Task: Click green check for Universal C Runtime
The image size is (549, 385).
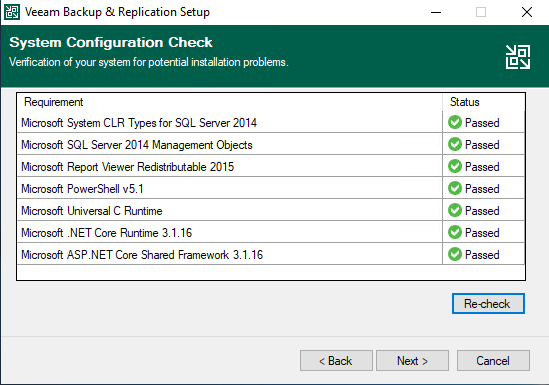Action: tap(455, 210)
